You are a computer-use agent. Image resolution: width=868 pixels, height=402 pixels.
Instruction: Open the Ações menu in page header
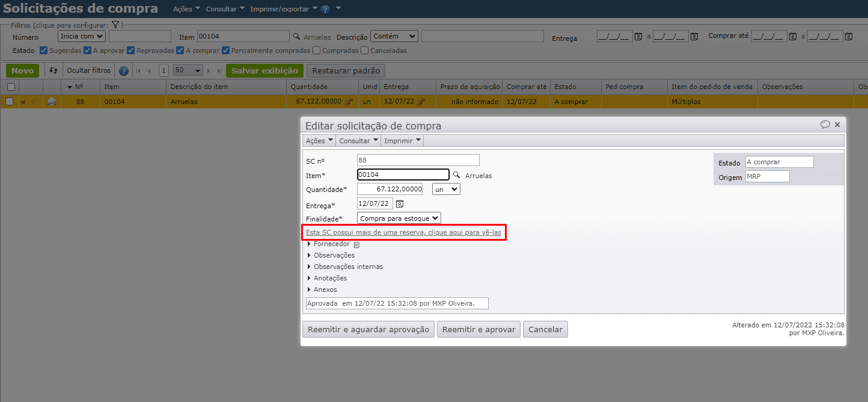tap(186, 10)
